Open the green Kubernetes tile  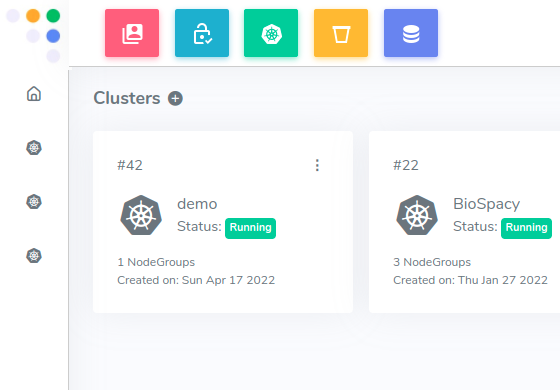click(x=271, y=33)
